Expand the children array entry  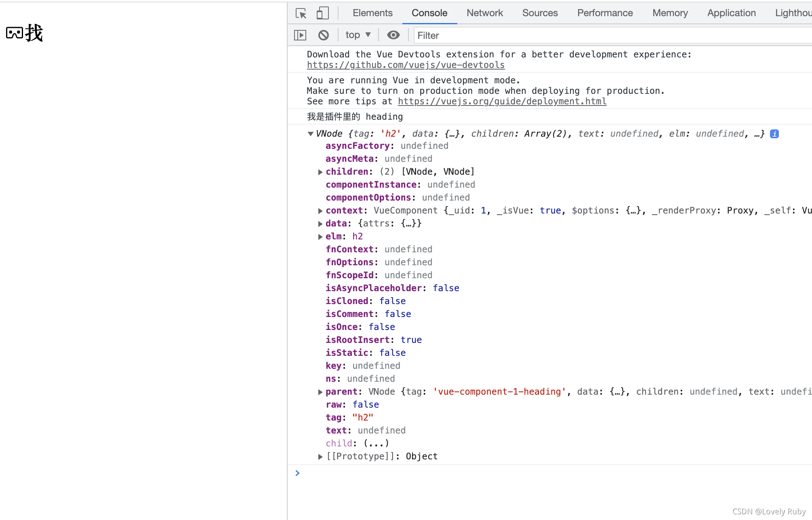pos(320,172)
